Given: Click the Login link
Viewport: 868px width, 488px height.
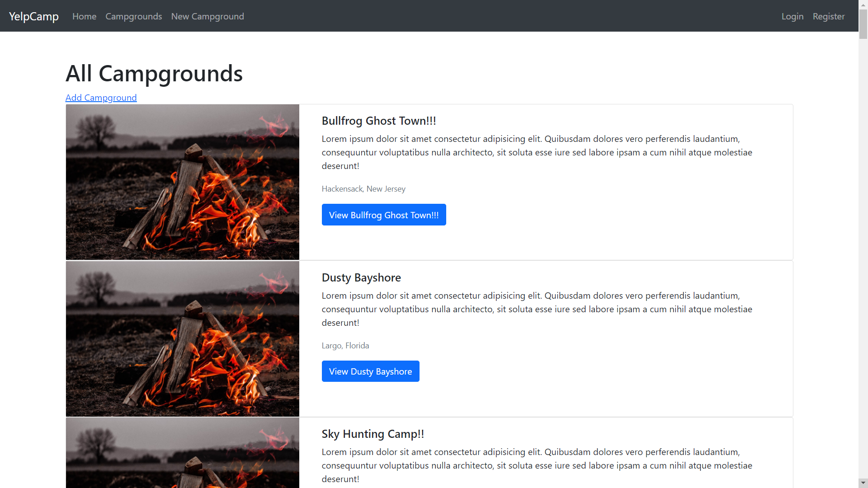Looking at the screenshot, I should click(793, 16).
